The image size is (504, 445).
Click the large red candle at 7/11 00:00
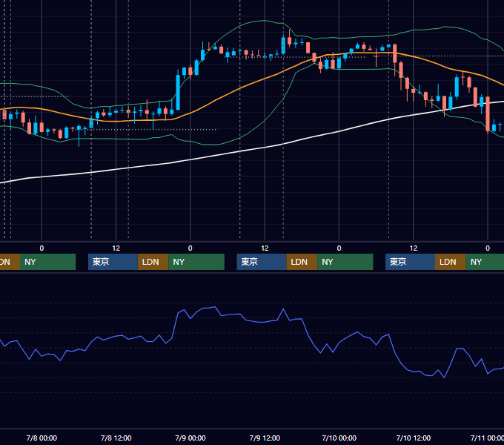click(x=488, y=113)
